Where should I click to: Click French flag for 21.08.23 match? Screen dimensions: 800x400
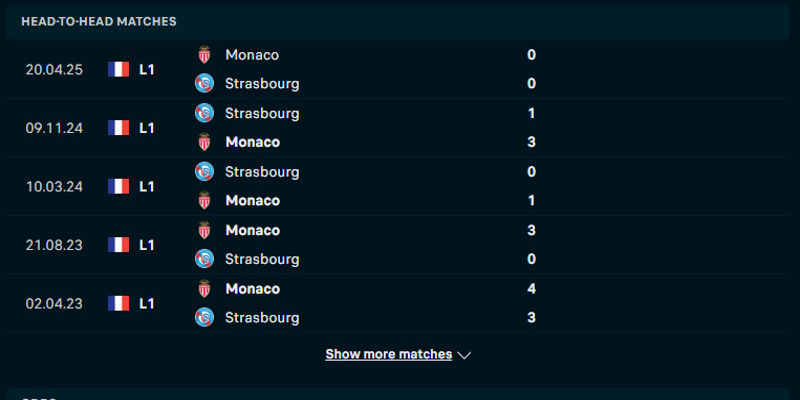pyautogui.click(x=119, y=245)
